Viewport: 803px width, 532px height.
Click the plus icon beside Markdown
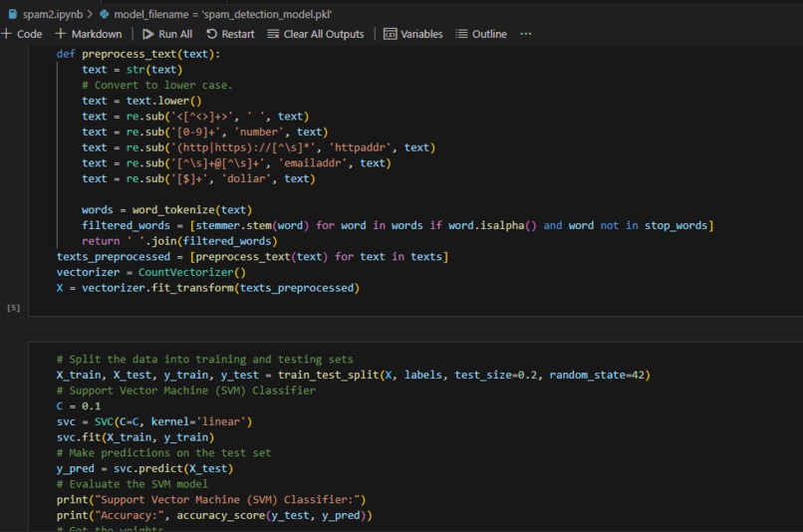point(61,34)
